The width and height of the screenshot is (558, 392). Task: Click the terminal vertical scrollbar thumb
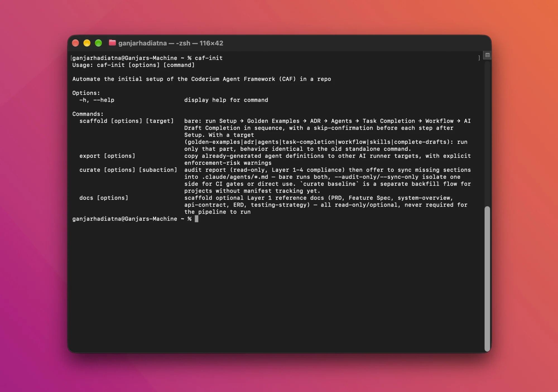[x=487, y=279]
